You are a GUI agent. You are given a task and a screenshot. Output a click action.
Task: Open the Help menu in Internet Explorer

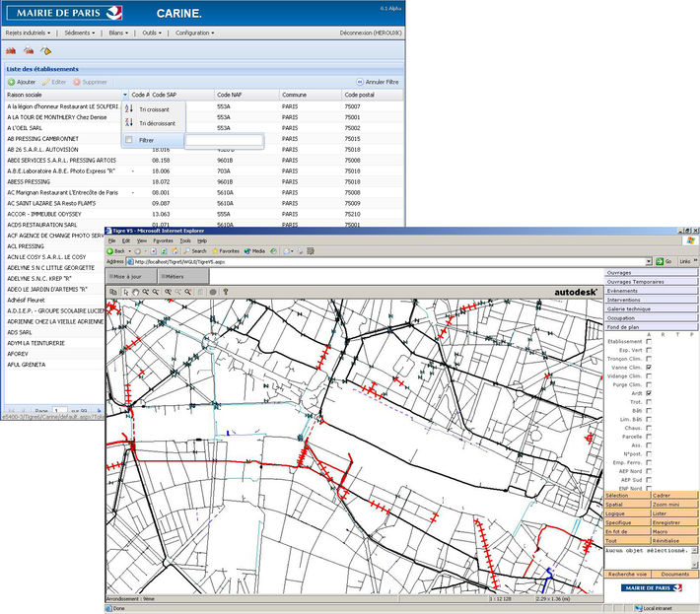[x=202, y=240]
